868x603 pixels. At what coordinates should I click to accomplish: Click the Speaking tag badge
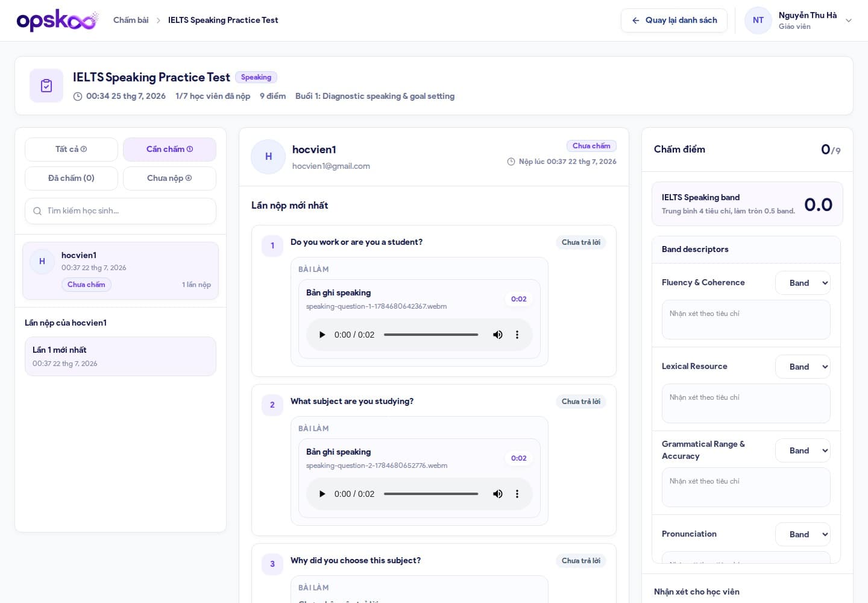click(x=256, y=77)
